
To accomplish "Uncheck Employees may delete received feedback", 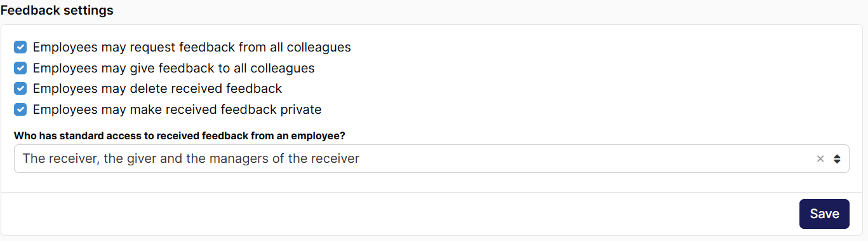I will coord(20,88).
